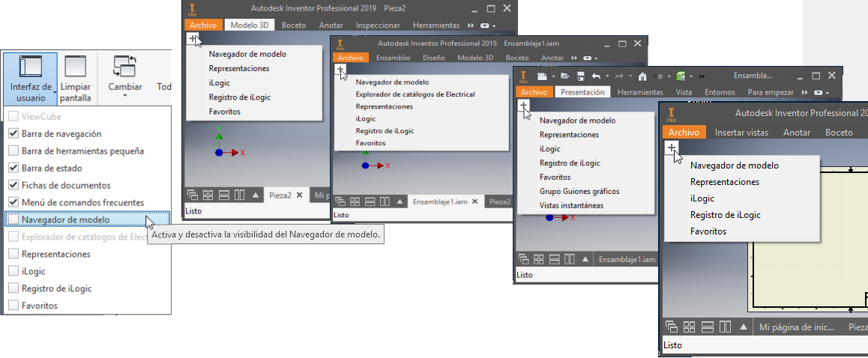
Task: Open the Cambiar dropdown arrow
Action: point(125,95)
